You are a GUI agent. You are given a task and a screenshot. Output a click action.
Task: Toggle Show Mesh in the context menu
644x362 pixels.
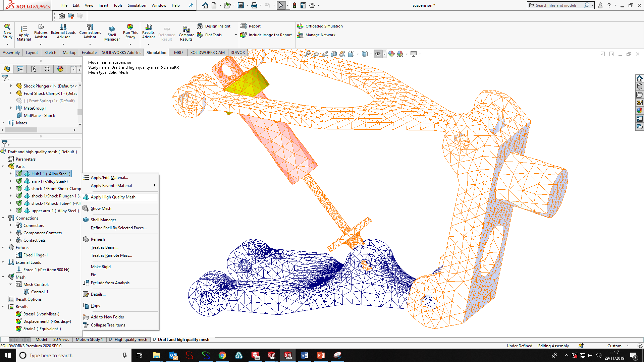click(x=101, y=208)
